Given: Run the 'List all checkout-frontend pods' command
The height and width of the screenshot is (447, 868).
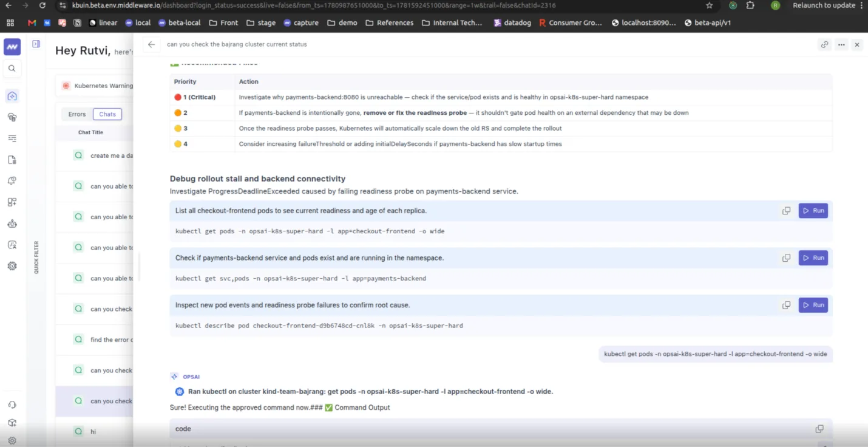Looking at the screenshot, I should click(x=813, y=211).
